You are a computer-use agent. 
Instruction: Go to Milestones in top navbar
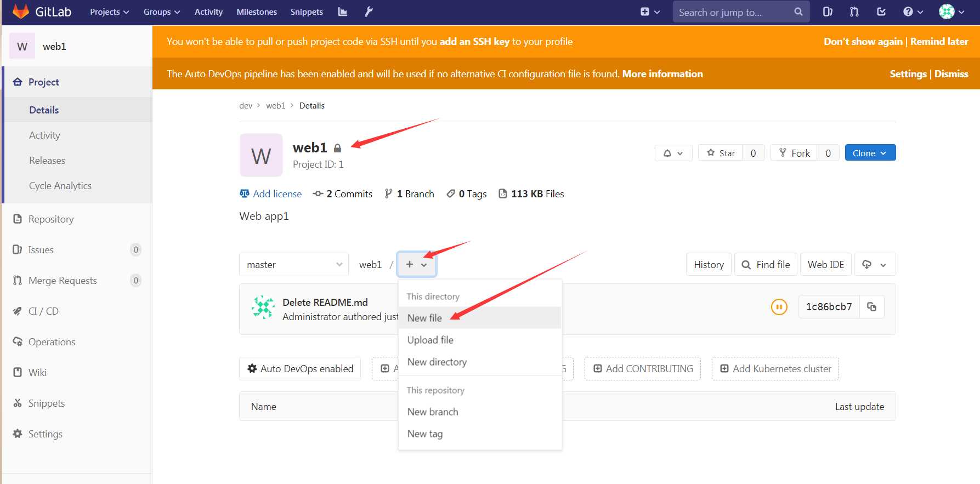pos(257,12)
